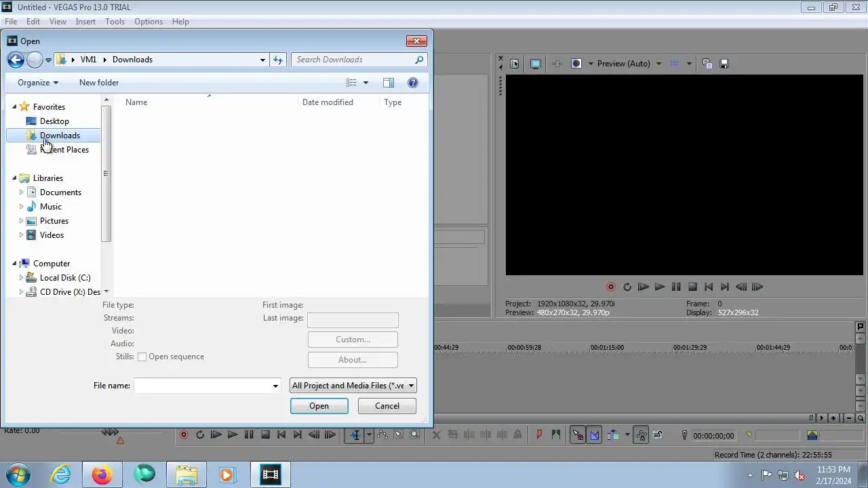Open the File menu
Image resolution: width=868 pixels, height=488 pixels.
click(x=11, y=22)
